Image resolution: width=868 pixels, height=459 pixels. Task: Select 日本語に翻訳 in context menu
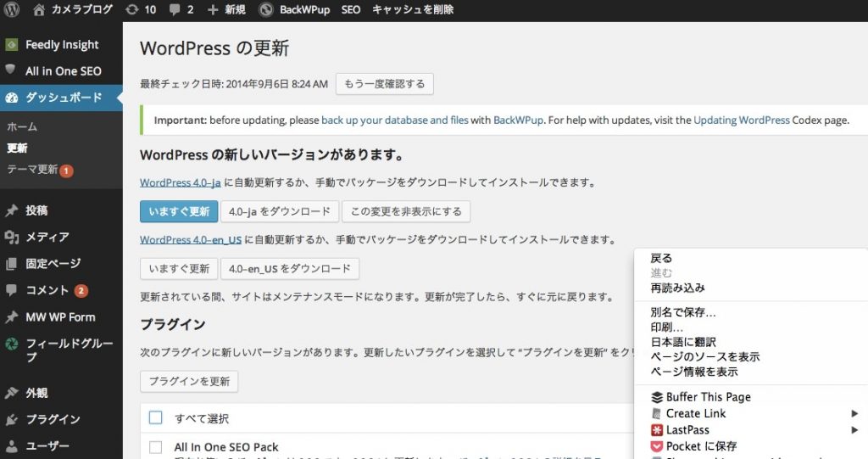(683, 342)
